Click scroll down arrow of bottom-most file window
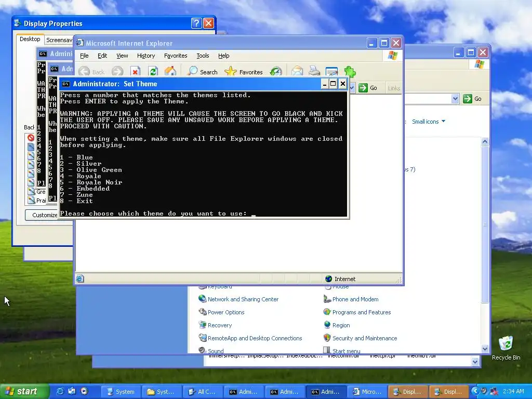The width and height of the screenshot is (532, 399). (475, 362)
